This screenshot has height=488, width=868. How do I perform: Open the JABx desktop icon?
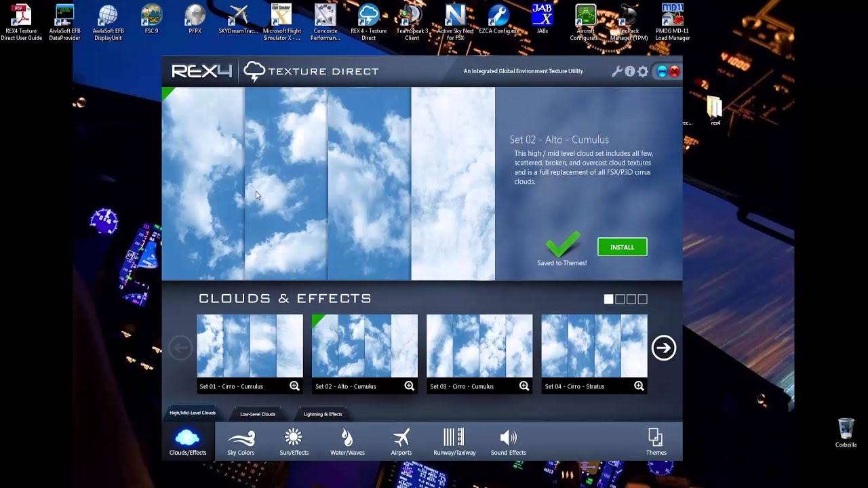[542, 19]
